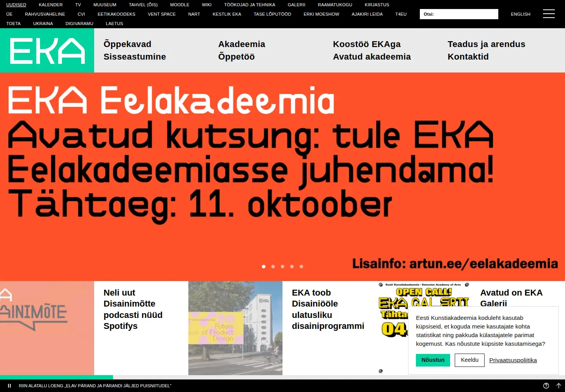The image size is (565, 392).
Task: Switch language to English
Action: 520,14
